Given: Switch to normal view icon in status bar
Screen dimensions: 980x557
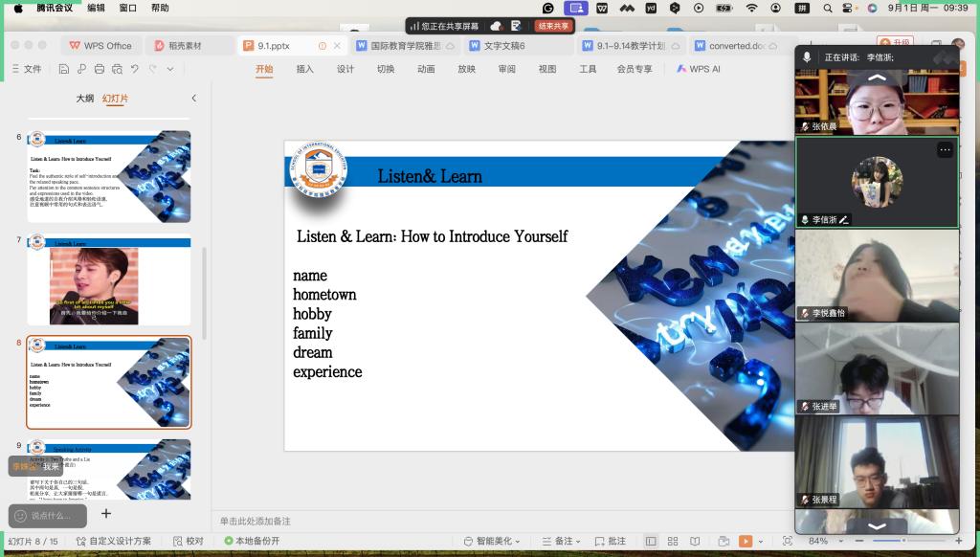Looking at the screenshot, I should pos(651,541).
